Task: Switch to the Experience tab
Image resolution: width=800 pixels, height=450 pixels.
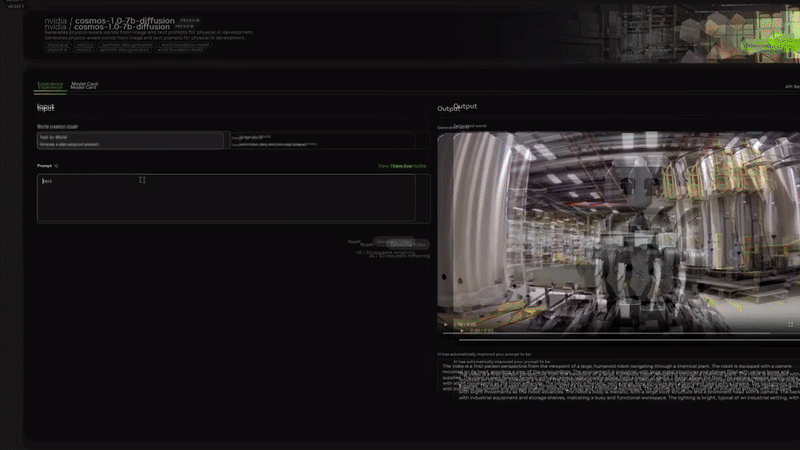Action: pos(50,86)
